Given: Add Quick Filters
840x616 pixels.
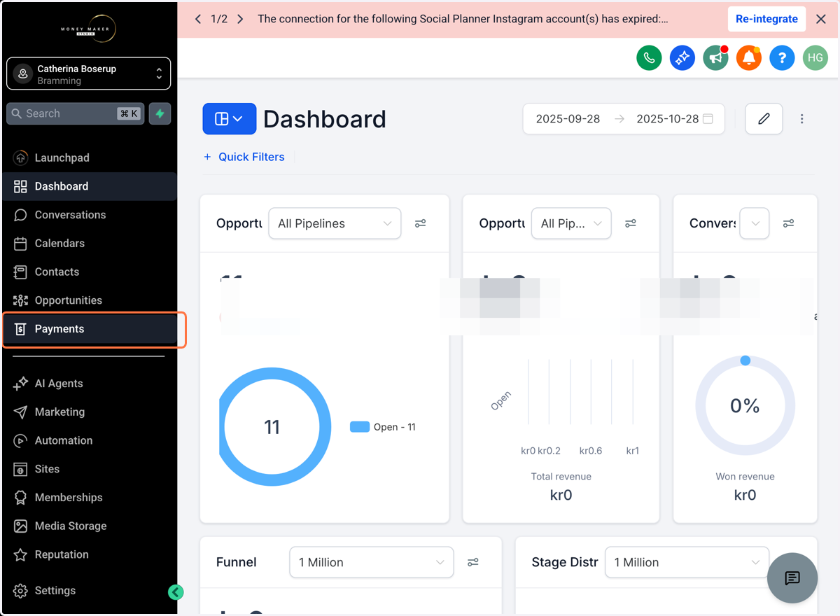Looking at the screenshot, I should (244, 157).
